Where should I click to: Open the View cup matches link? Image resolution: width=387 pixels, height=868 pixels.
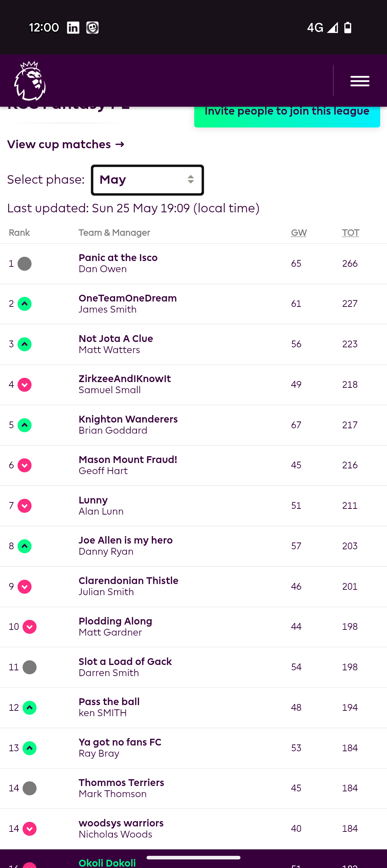tap(66, 145)
